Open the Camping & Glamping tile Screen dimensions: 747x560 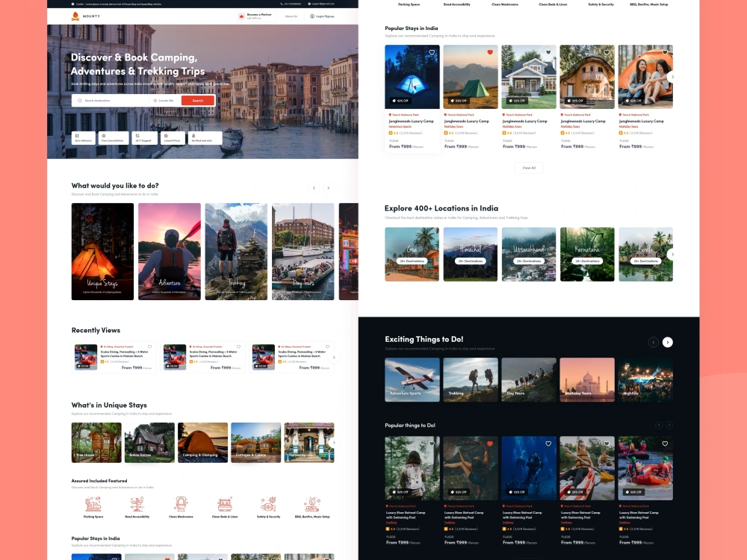click(x=202, y=442)
